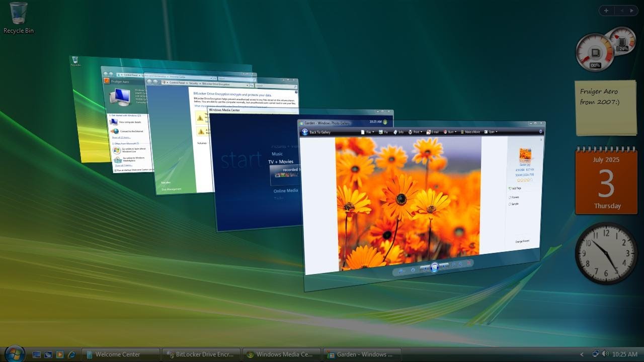Click Info in Photo Gallery toolbar
The width and height of the screenshot is (644, 362).
pyautogui.click(x=398, y=132)
